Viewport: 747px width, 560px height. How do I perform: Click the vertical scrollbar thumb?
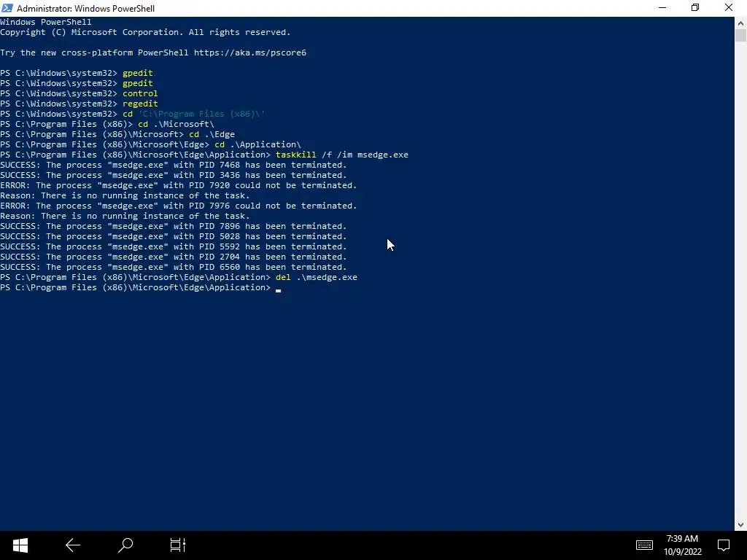(x=740, y=36)
